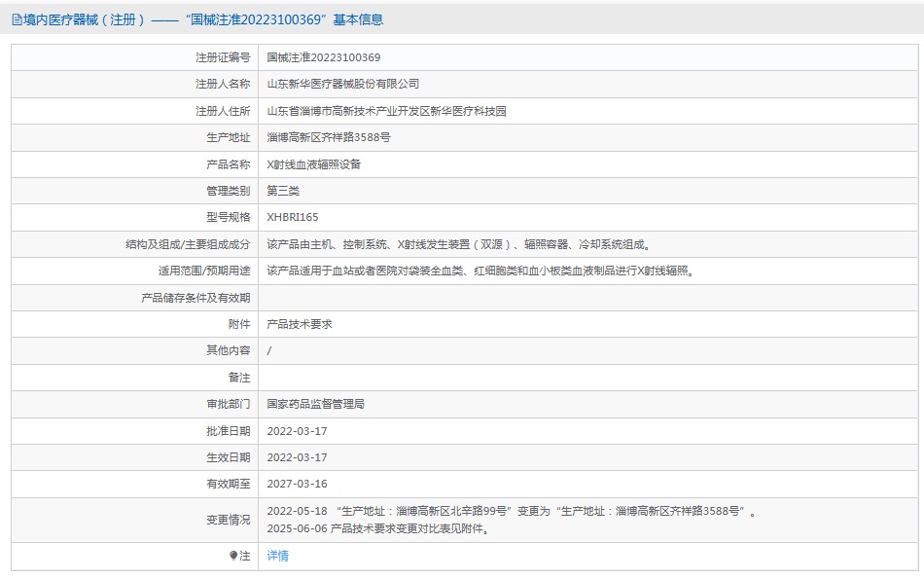Click the header title 境内医疗器械（注册）
This screenshot has width=924, height=579.
click(85, 20)
